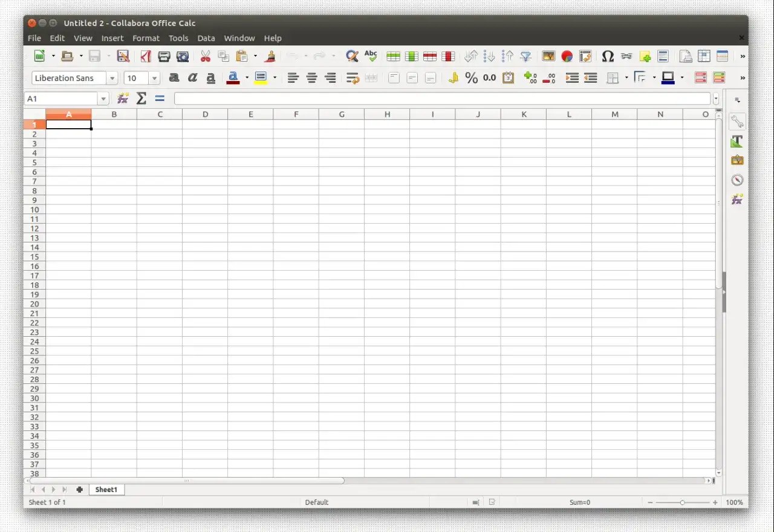Viewport: 774px width, 532px height.
Task: Open the font size dropdown
Action: click(x=154, y=78)
